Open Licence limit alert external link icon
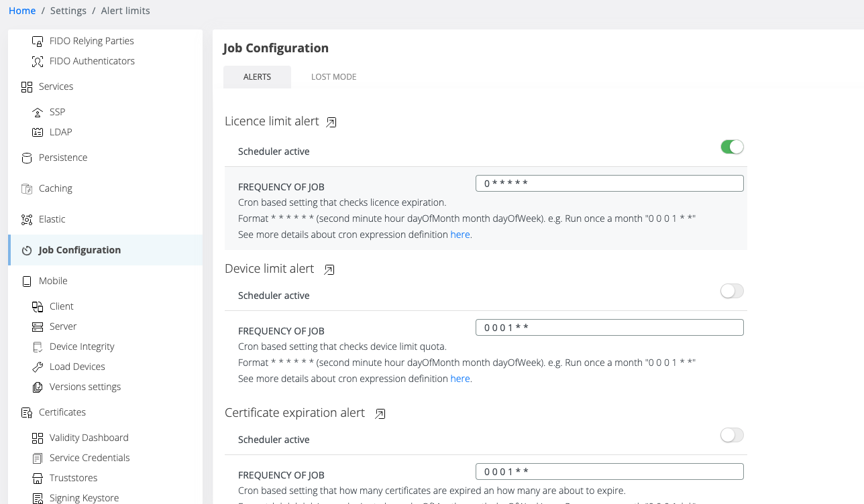The width and height of the screenshot is (864, 504). point(331,122)
